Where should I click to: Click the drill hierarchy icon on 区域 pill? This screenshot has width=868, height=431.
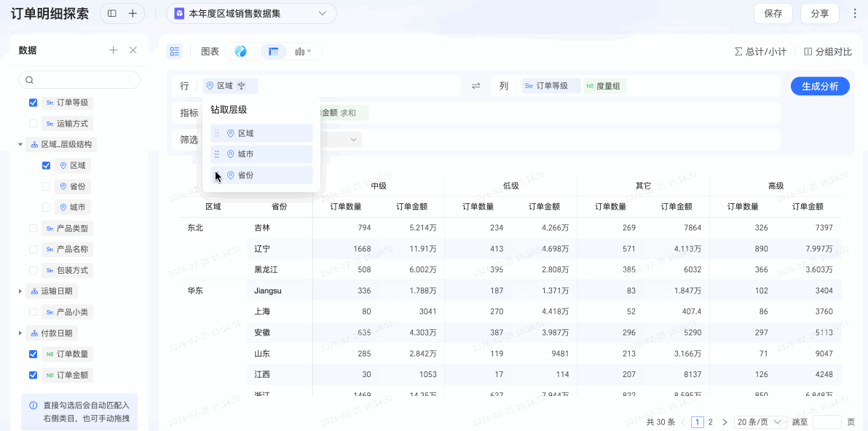(241, 86)
